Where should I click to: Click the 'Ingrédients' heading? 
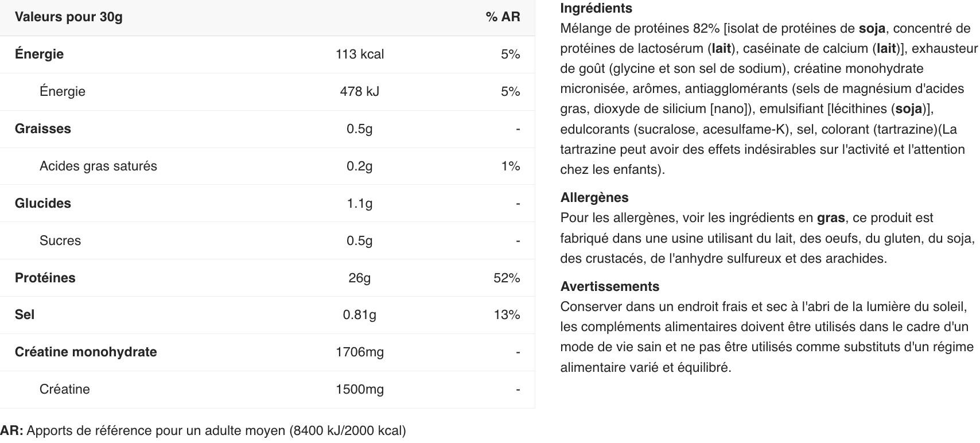[596, 8]
